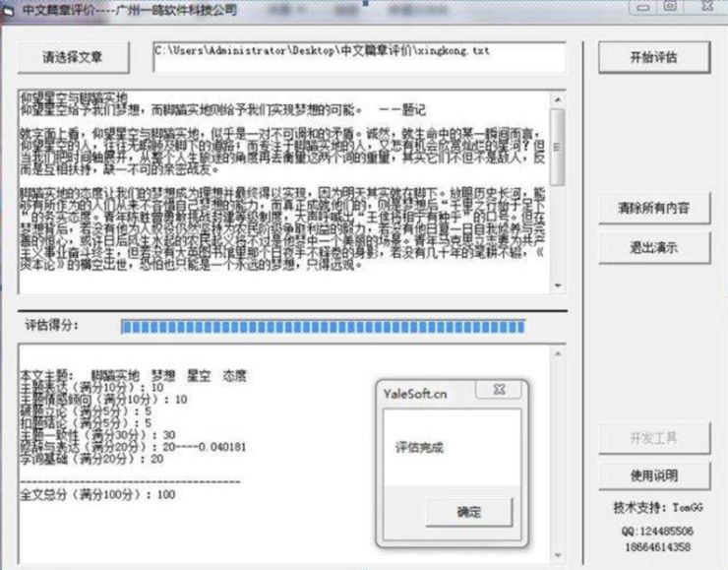Start evaluation with 开始评估 button

pyautogui.click(x=654, y=58)
